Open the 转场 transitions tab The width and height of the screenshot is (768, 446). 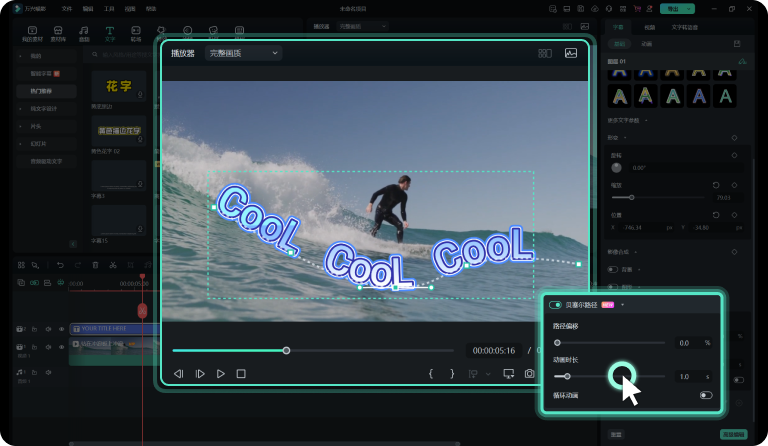(136, 34)
